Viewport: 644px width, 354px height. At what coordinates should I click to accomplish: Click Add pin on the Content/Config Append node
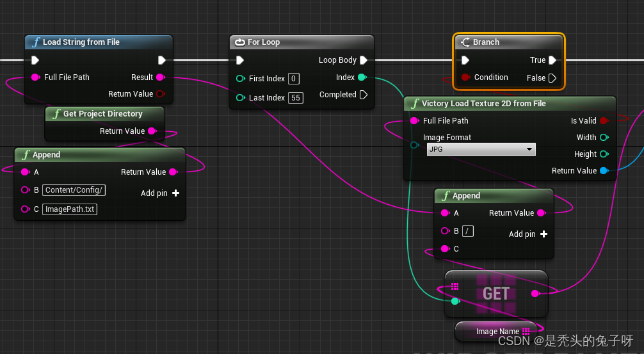point(160,193)
